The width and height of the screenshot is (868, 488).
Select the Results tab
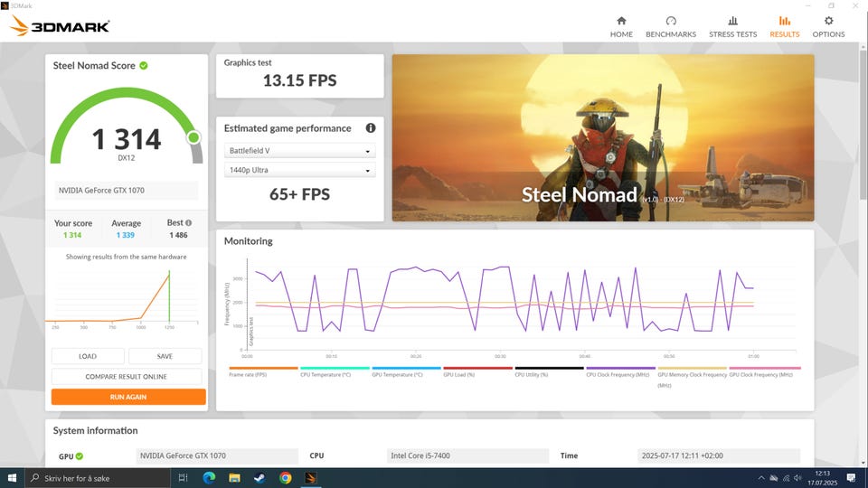click(x=784, y=26)
